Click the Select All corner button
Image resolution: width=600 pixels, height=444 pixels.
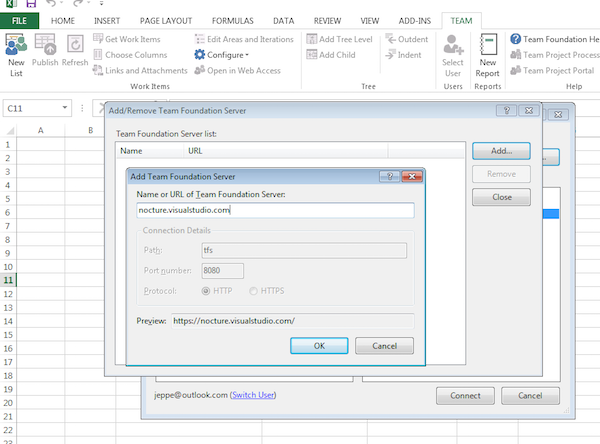point(10,131)
